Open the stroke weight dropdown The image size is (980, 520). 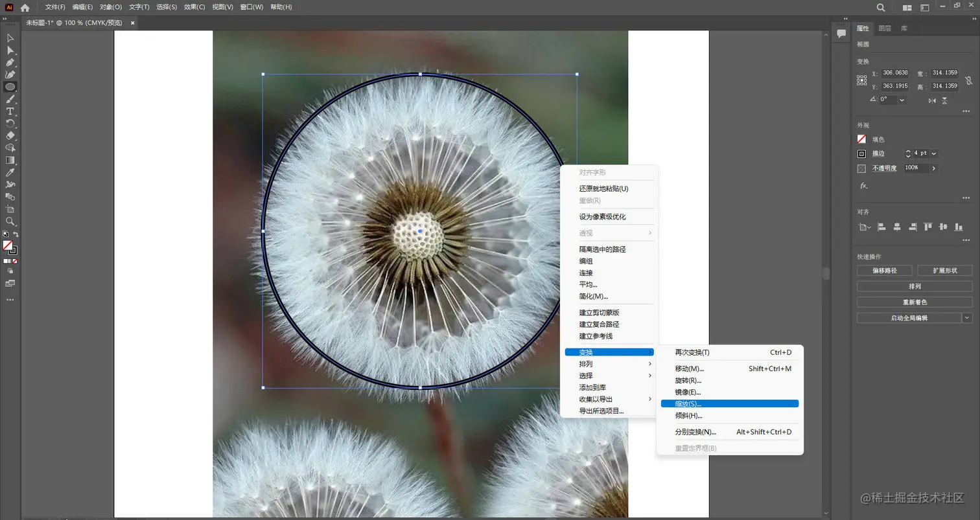[x=933, y=153]
